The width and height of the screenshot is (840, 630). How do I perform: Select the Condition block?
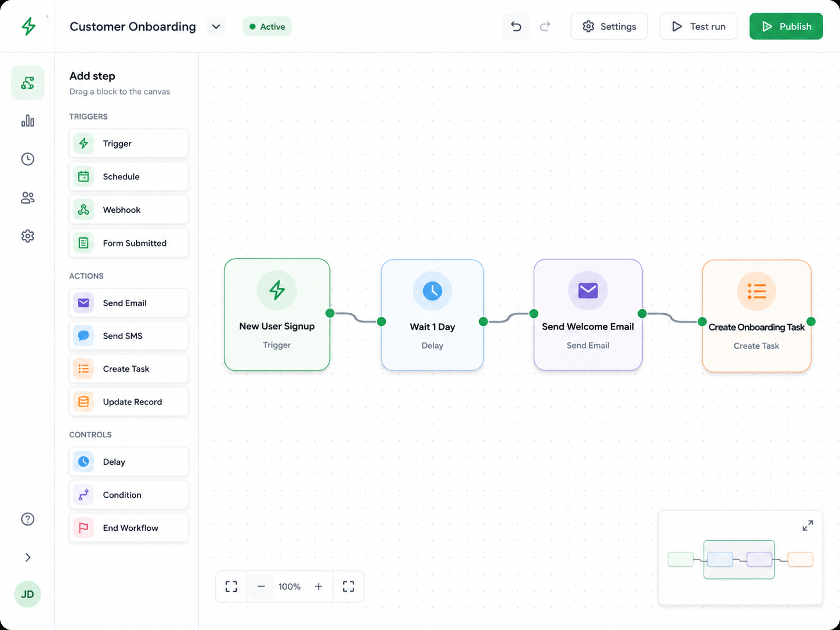129,495
